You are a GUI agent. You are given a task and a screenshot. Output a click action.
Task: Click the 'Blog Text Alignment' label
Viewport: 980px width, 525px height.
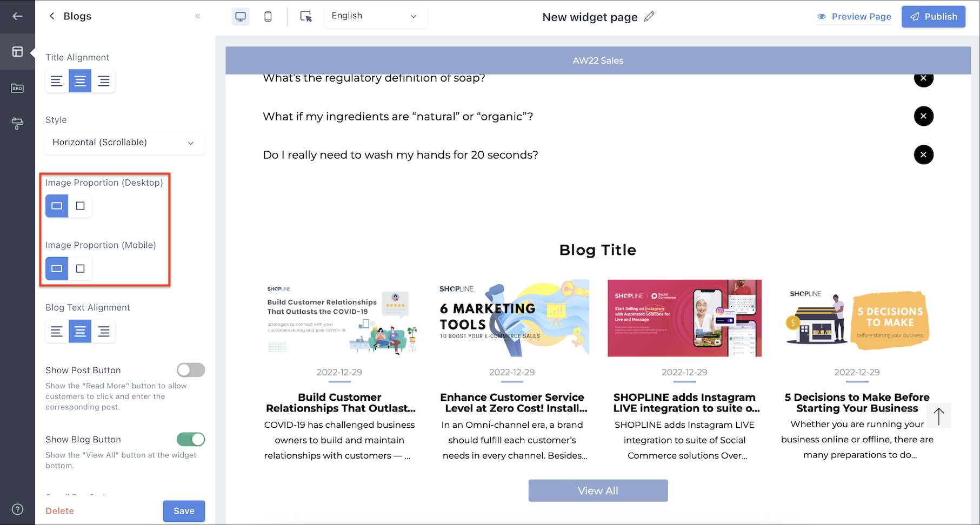88,307
